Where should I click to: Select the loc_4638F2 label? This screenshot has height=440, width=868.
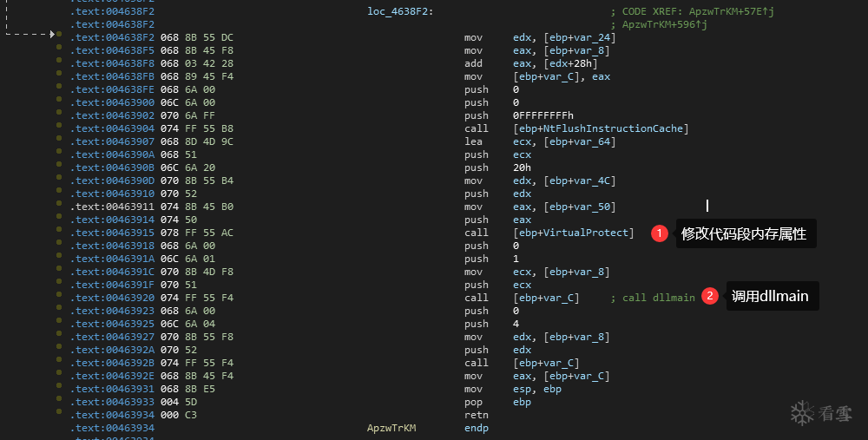[400, 11]
